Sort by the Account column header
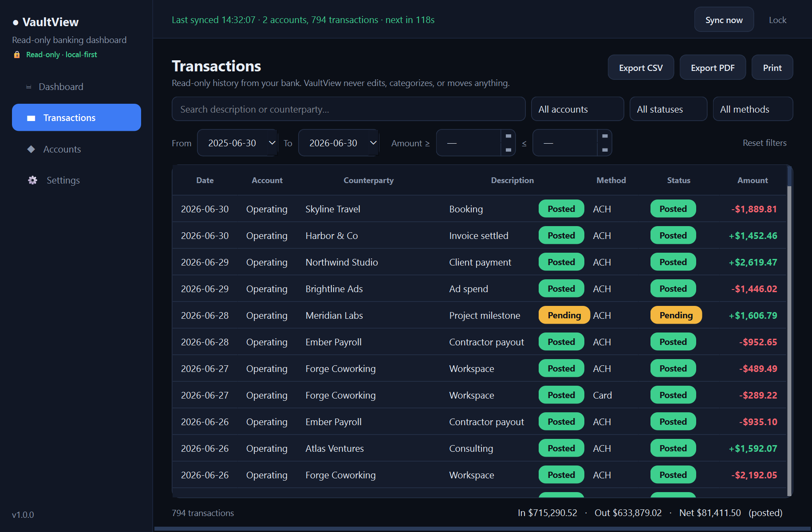 click(x=267, y=180)
